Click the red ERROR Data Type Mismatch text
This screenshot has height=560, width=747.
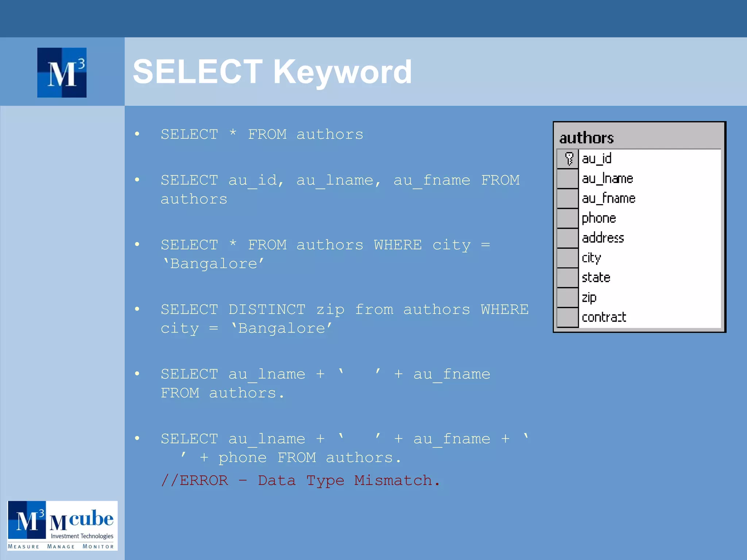point(301,481)
